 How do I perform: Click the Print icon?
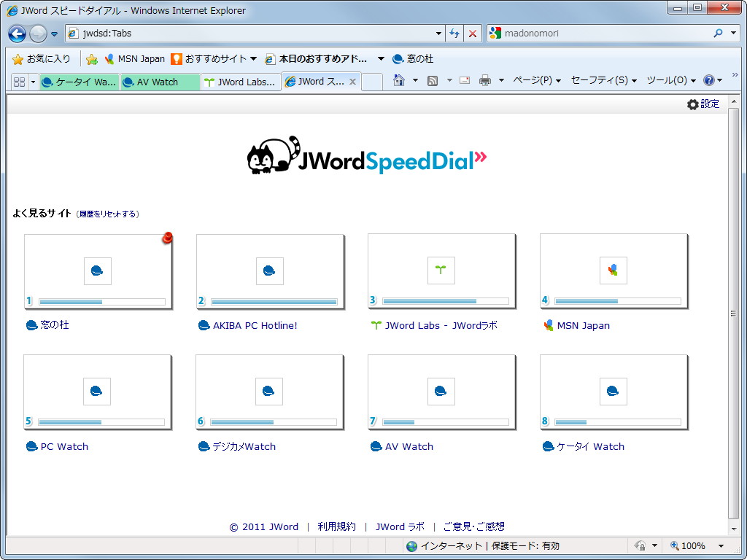pyautogui.click(x=485, y=80)
